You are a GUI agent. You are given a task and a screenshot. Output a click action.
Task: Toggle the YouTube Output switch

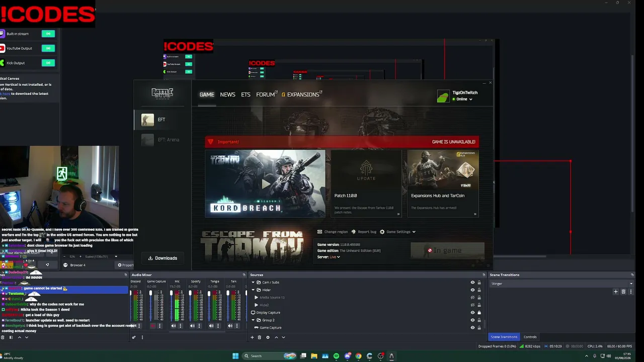48,48
